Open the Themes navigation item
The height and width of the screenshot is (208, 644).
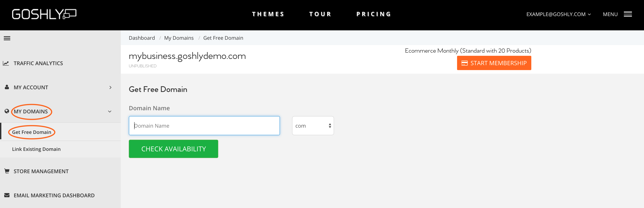268,14
